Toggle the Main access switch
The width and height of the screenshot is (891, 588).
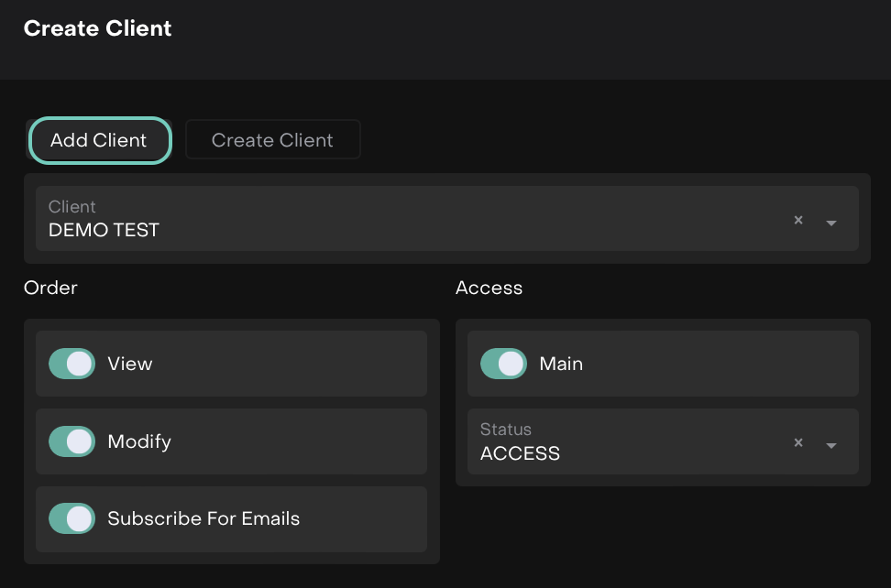click(x=503, y=364)
